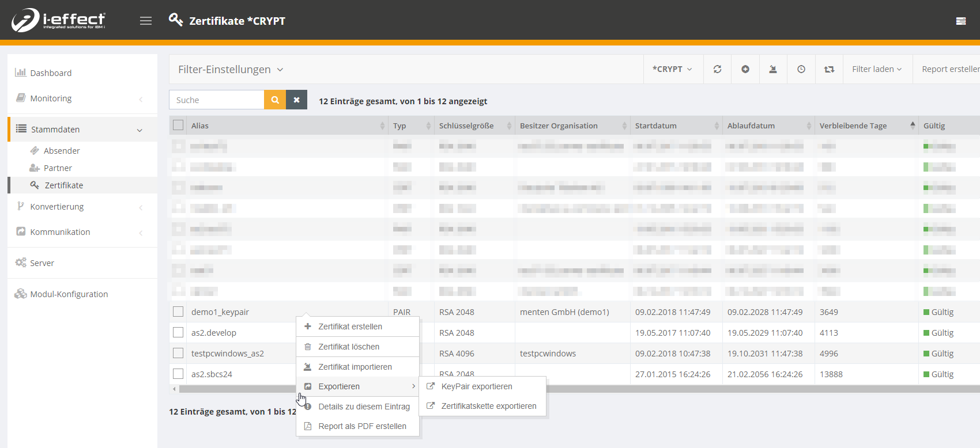Toggle the hamburger sidebar menu icon

pyautogui.click(x=146, y=21)
